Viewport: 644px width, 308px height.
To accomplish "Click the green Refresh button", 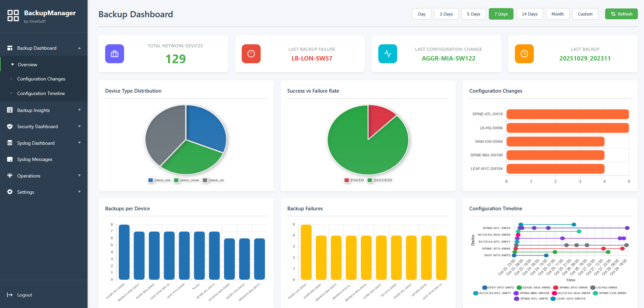I will point(621,14).
